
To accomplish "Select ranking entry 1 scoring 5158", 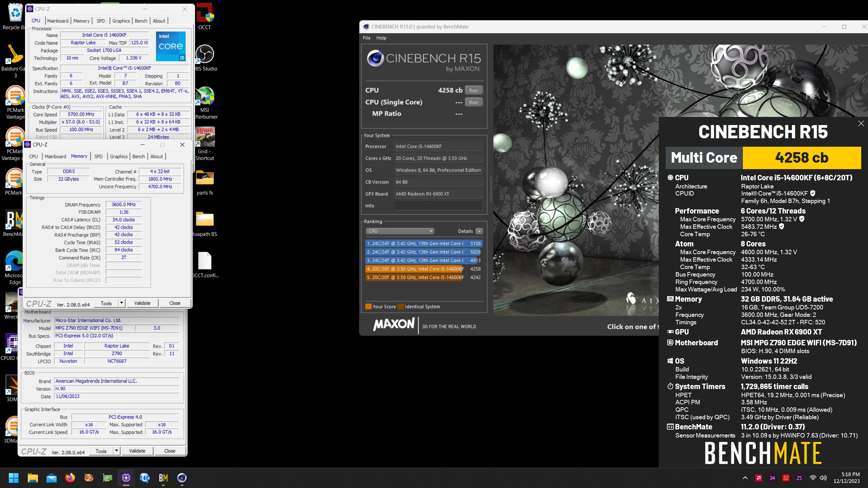I will [423, 243].
